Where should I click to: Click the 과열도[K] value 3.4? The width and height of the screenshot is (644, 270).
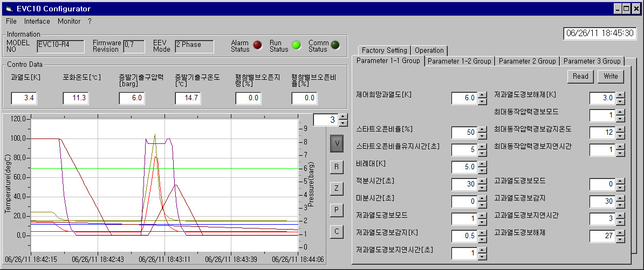click(x=24, y=99)
